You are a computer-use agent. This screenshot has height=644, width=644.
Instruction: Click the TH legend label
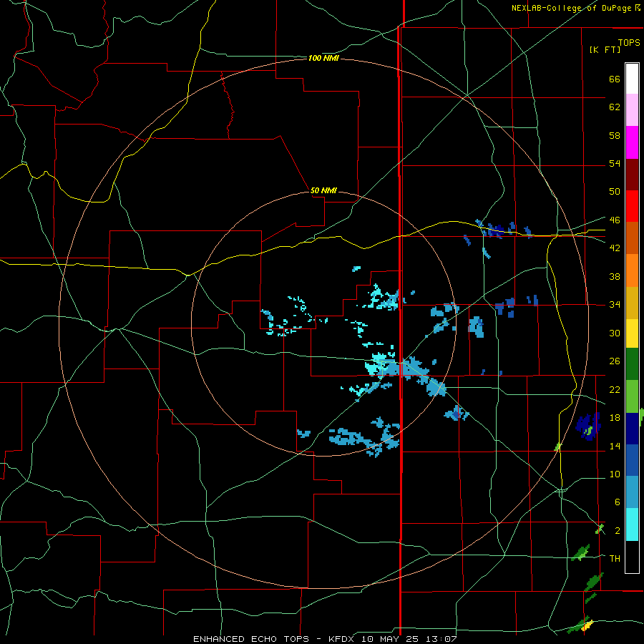point(615,559)
